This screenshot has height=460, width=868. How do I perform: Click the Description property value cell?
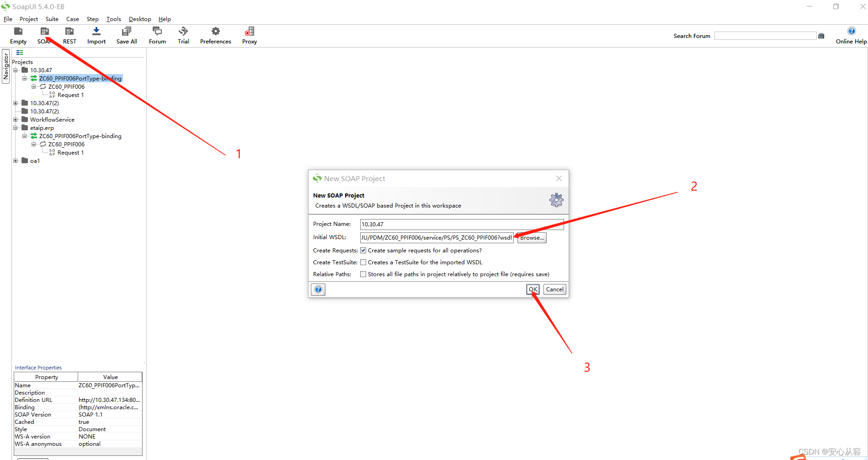(x=110, y=393)
